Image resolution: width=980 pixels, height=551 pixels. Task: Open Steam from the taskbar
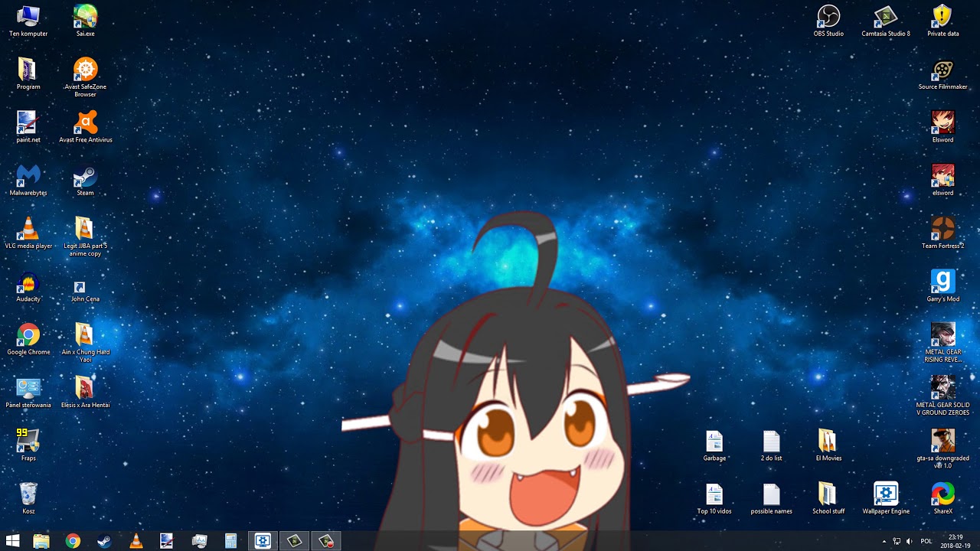pyautogui.click(x=104, y=541)
